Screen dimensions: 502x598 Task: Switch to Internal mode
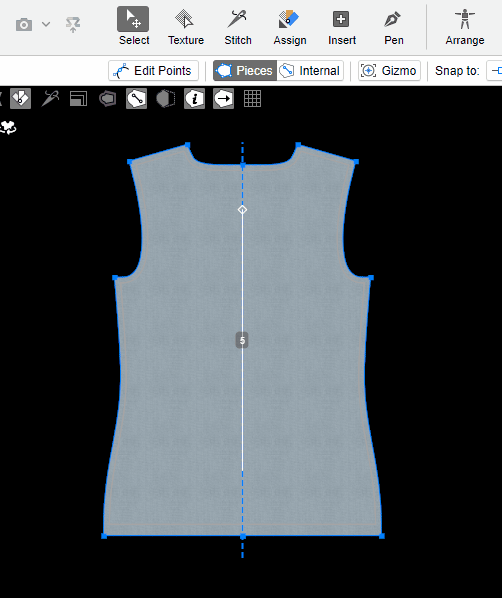coord(310,71)
